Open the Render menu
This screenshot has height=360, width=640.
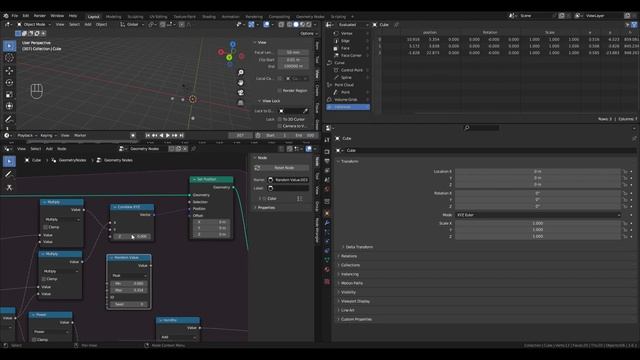[40, 16]
